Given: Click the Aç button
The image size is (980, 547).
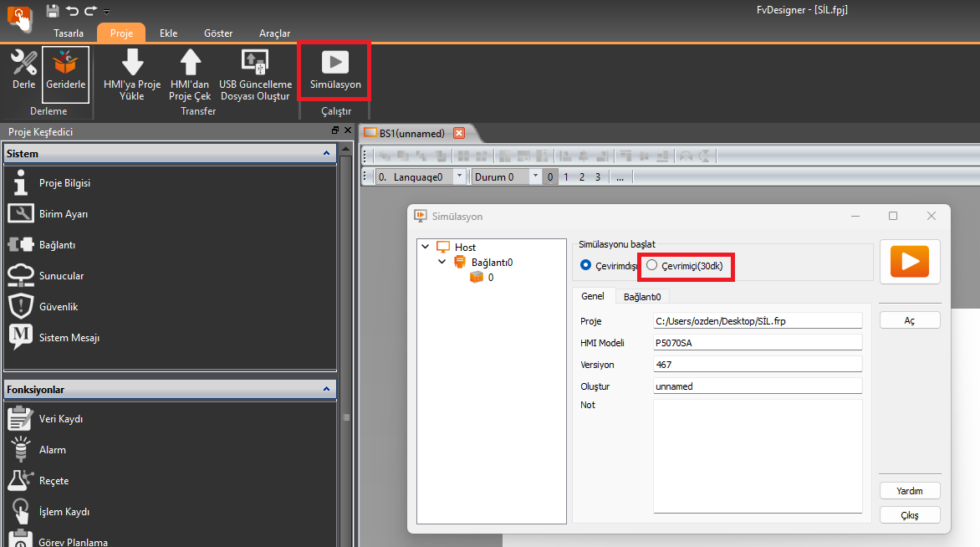Looking at the screenshot, I should [x=910, y=320].
